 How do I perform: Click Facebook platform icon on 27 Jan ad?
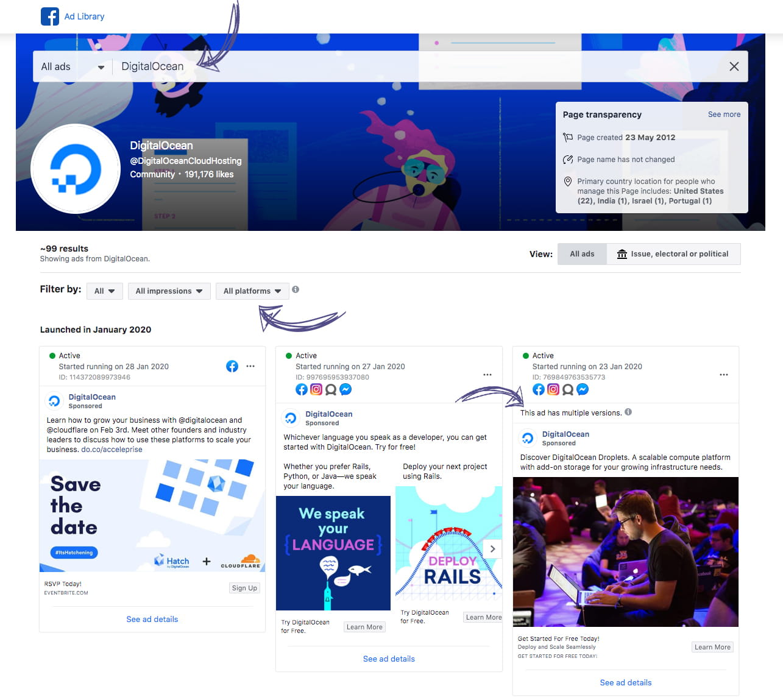pos(302,389)
